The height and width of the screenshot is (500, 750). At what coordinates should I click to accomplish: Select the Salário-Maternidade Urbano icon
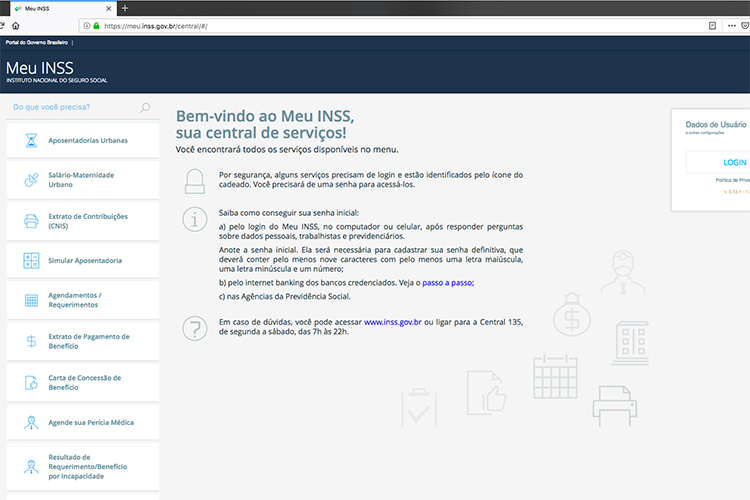point(31,180)
